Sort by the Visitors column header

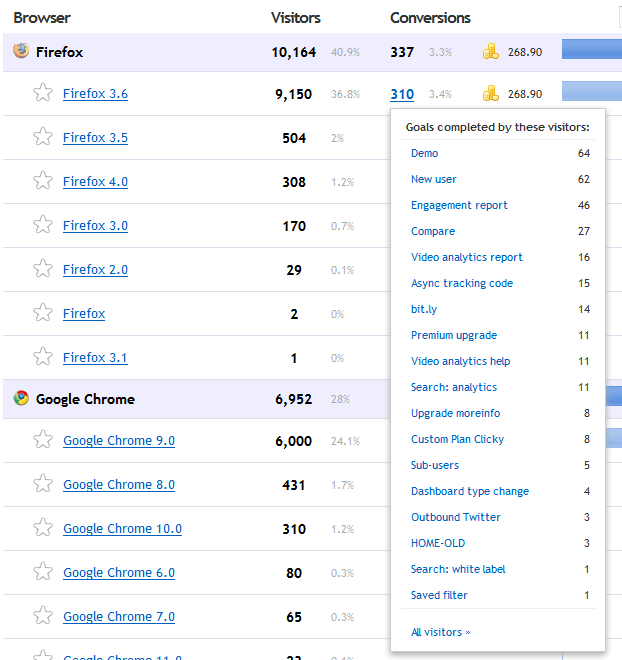(296, 18)
